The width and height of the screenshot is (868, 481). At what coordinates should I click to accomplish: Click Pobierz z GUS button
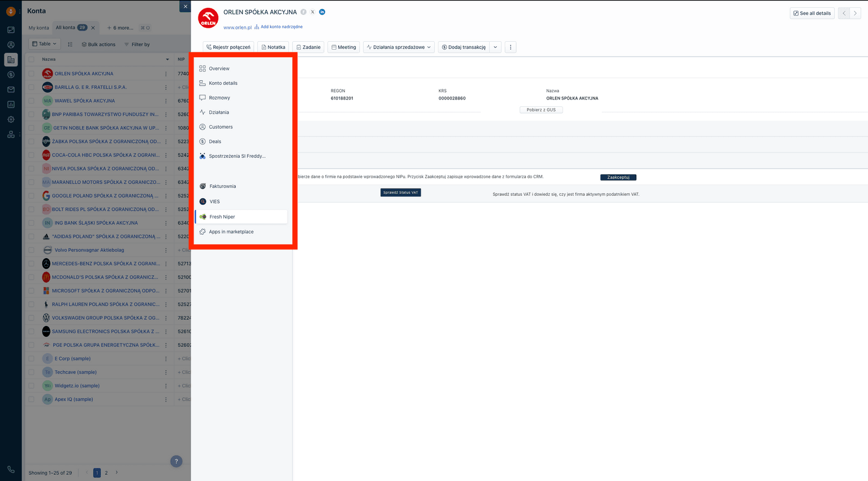(541, 110)
